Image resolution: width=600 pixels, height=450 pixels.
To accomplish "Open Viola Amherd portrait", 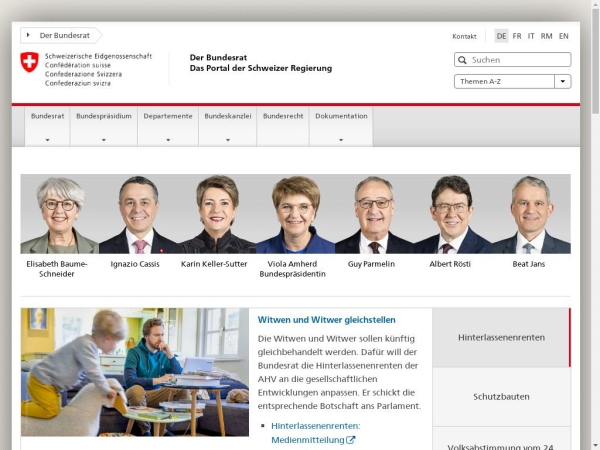I will click(295, 214).
